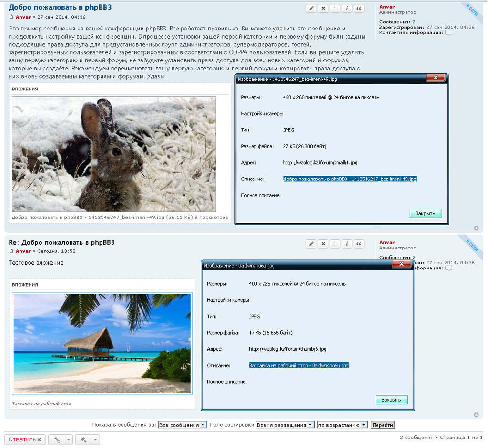Open the 'Все сообщения' dropdown
Image resolution: width=488 pixels, height=448 pixels.
(183, 425)
